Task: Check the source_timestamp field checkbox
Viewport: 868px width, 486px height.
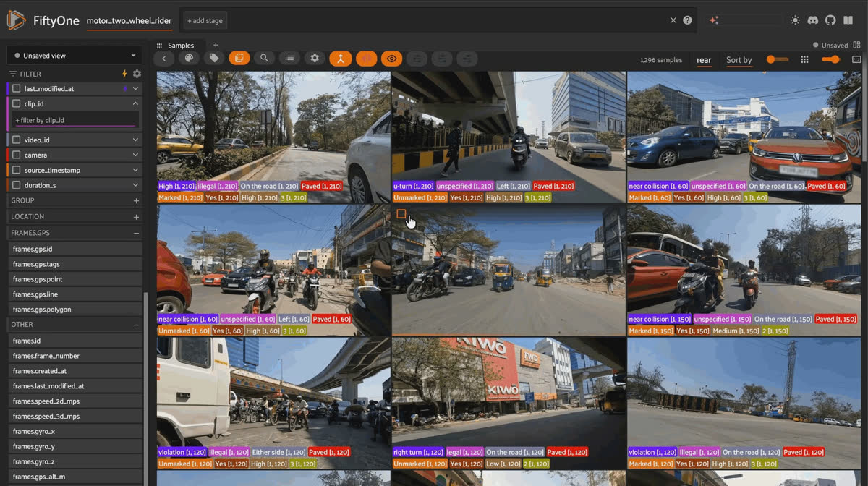Action: [x=17, y=170]
